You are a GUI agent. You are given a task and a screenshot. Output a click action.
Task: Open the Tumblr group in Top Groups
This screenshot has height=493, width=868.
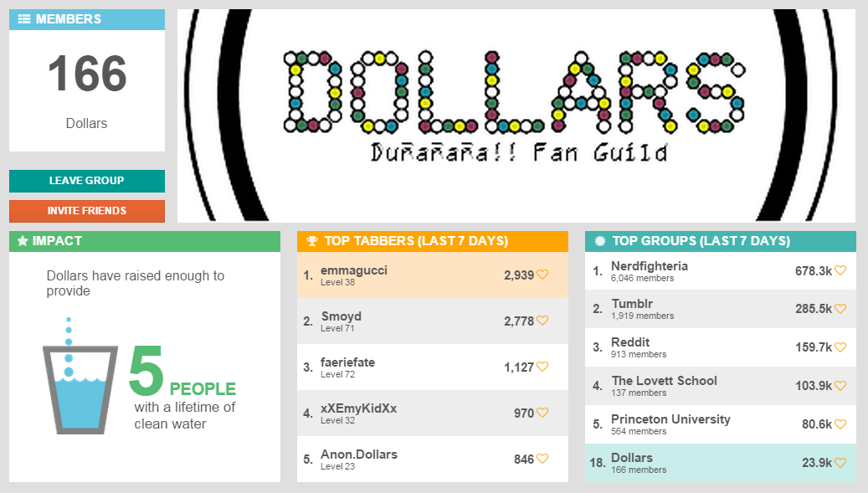tap(720, 310)
